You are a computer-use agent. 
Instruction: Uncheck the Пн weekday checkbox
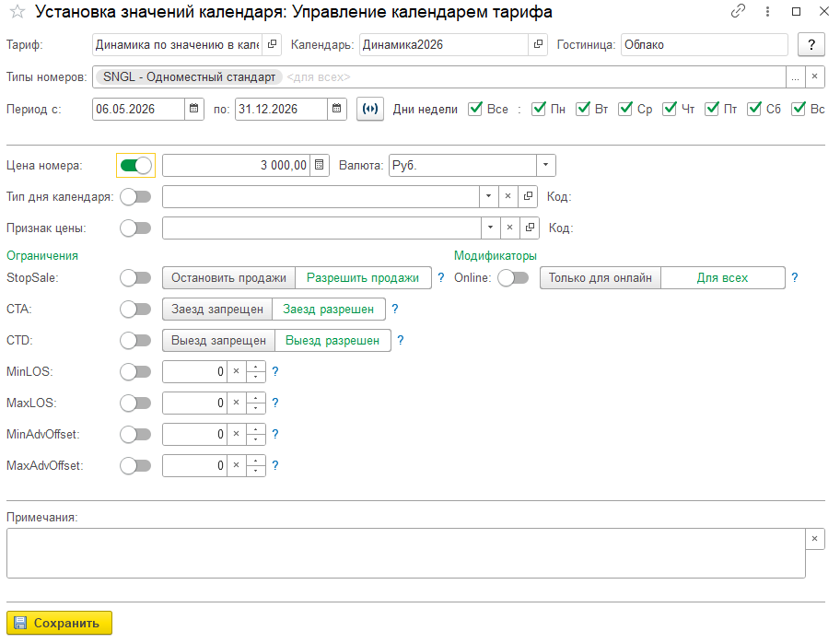[539, 109]
